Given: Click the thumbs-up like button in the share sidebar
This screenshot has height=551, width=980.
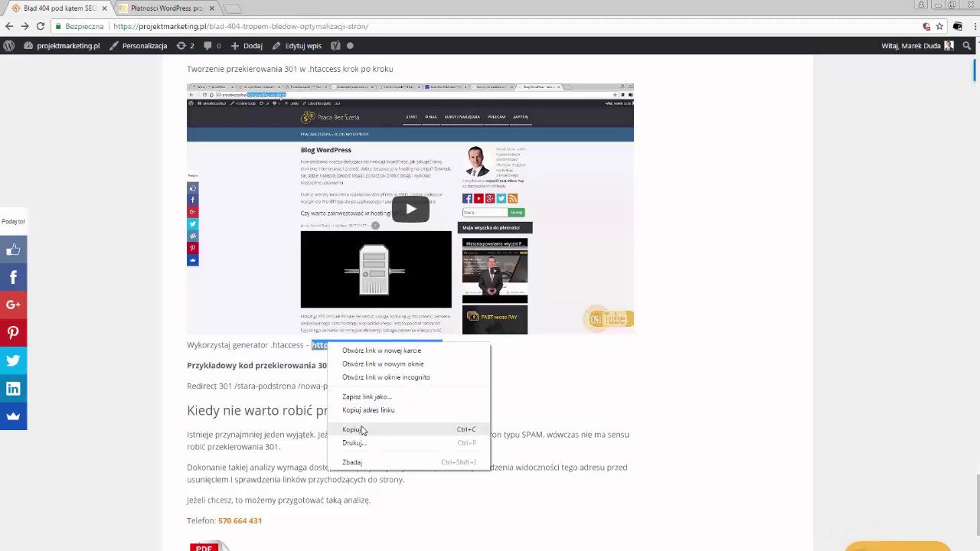Looking at the screenshot, I should (13, 249).
